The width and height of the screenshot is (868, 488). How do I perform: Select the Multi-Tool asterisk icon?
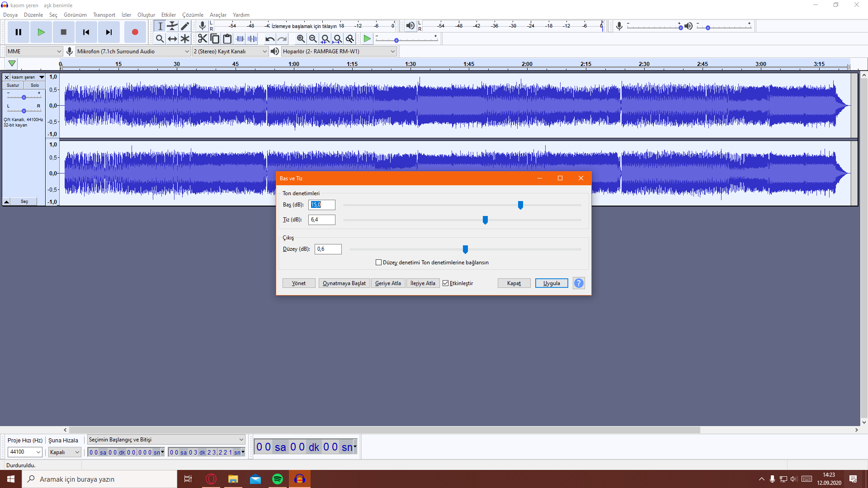[x=185, y=39]
